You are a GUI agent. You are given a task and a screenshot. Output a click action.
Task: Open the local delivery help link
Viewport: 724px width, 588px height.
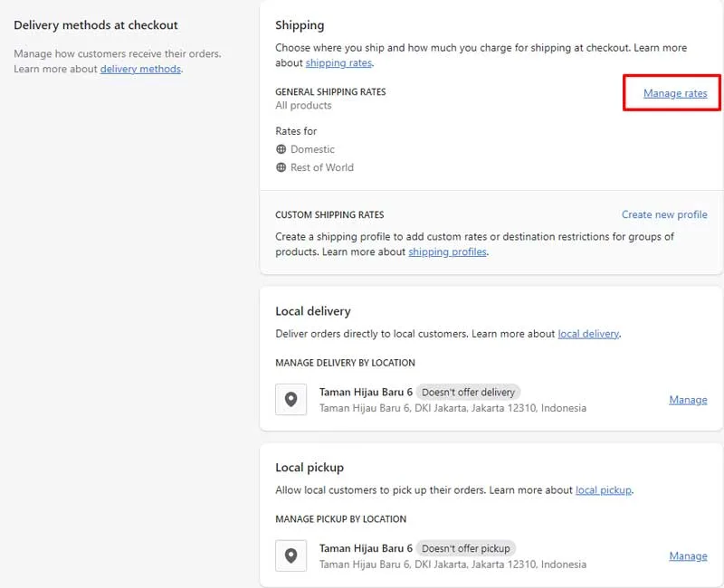(588, 334)
